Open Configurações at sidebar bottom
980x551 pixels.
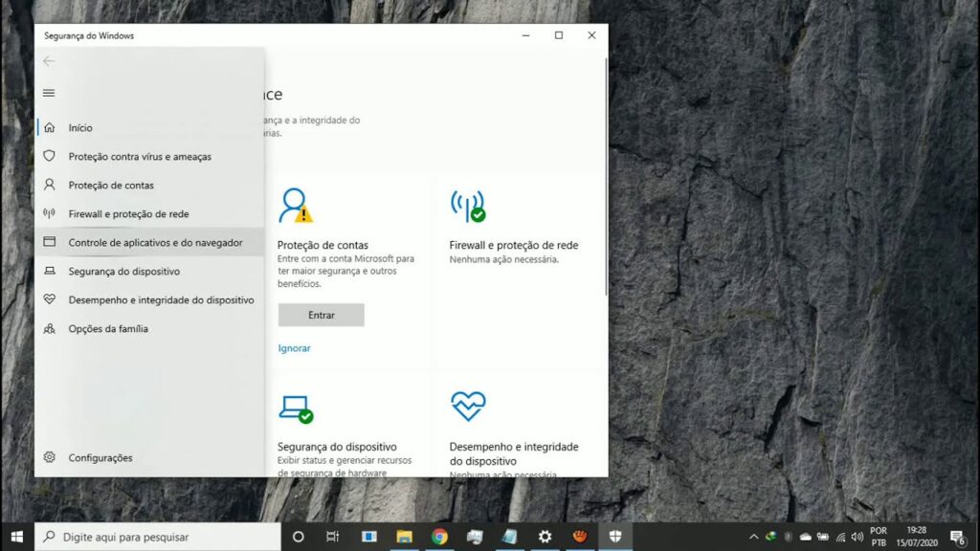pyautogui.click(x=100, y=458)
